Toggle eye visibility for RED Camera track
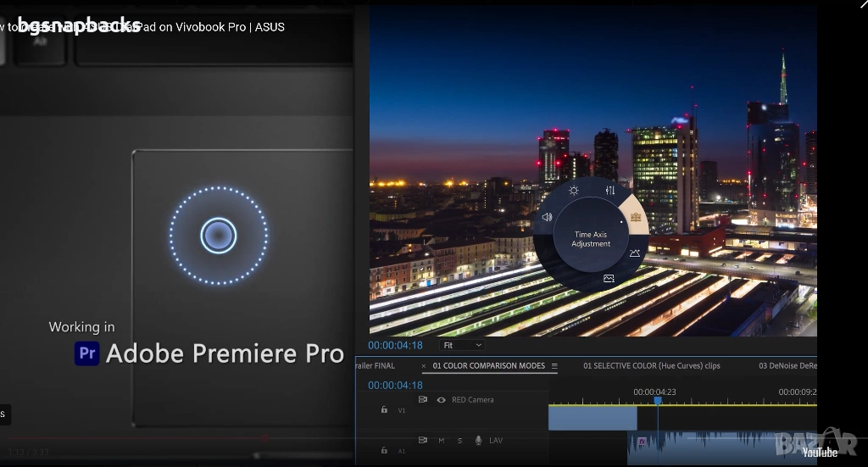Screen dimensions: 868x467 (441, 400)
